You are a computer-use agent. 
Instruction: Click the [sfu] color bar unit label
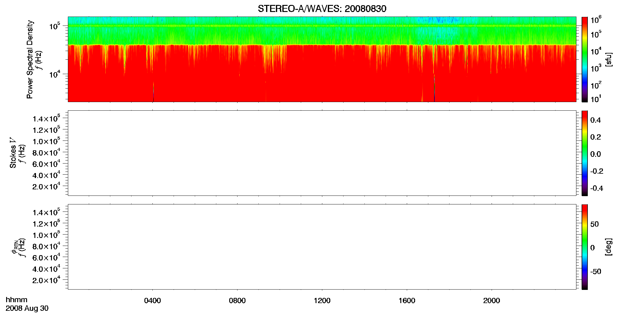(608, 59)
